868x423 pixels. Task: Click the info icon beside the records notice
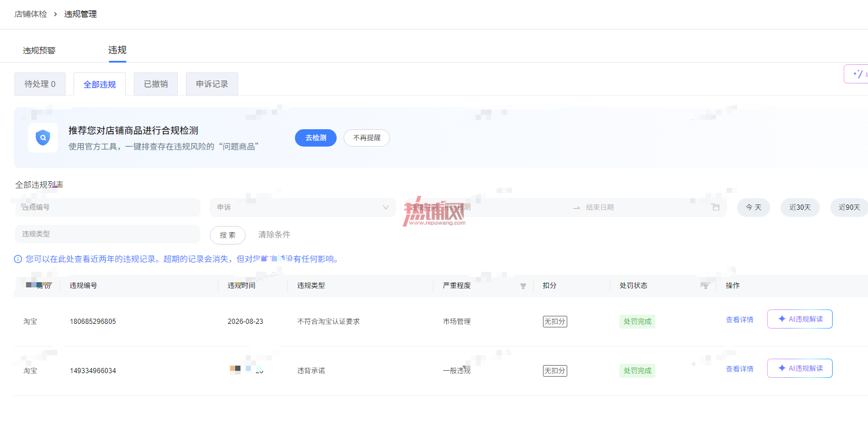click(x=18, y=259)
